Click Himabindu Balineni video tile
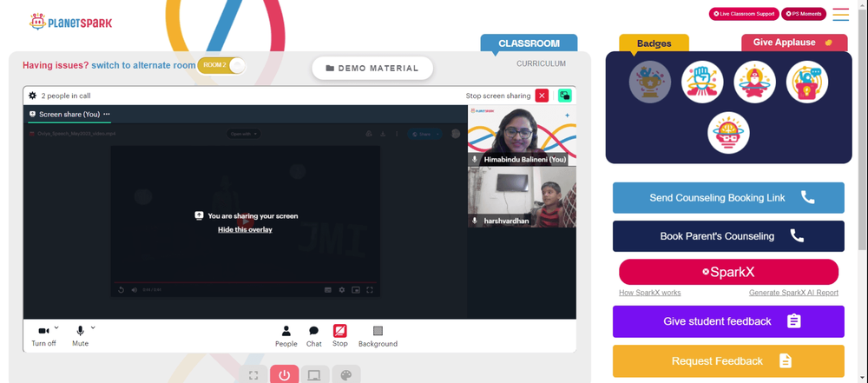 click(522, 135)
